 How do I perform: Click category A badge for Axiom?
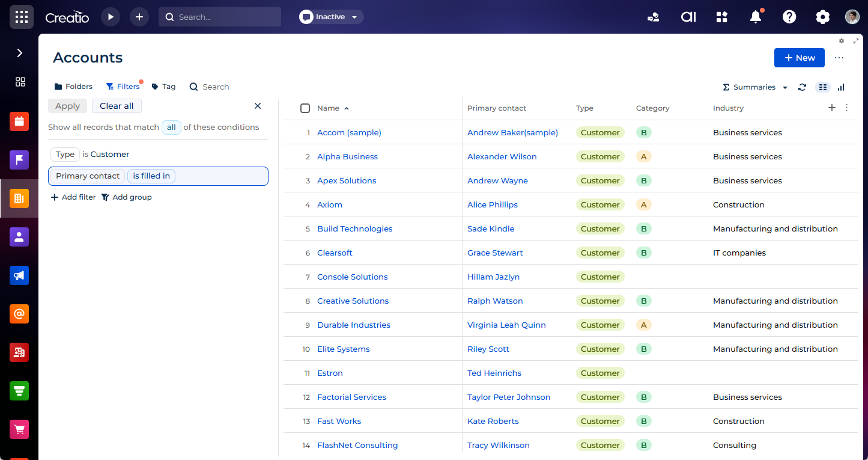click(644, 204)
